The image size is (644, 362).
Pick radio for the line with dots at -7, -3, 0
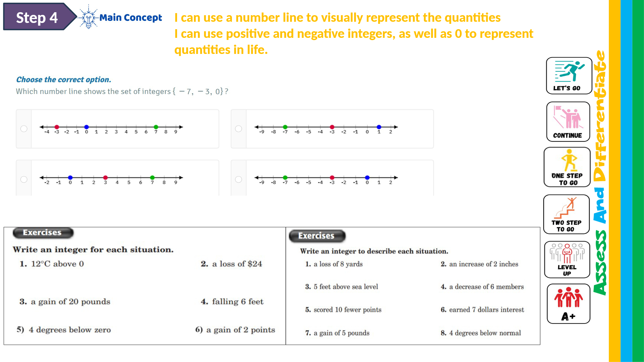[x=239, y=179]
